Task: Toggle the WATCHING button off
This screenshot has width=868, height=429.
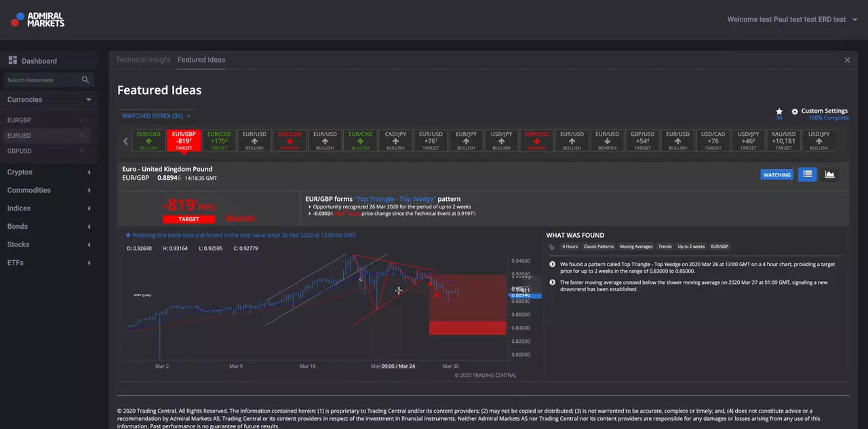Action: tap(777, 174)
